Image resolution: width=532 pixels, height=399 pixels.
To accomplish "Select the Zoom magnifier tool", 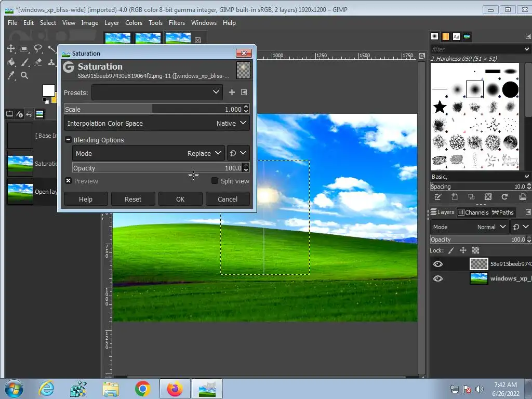I will (x=24, y=75).
